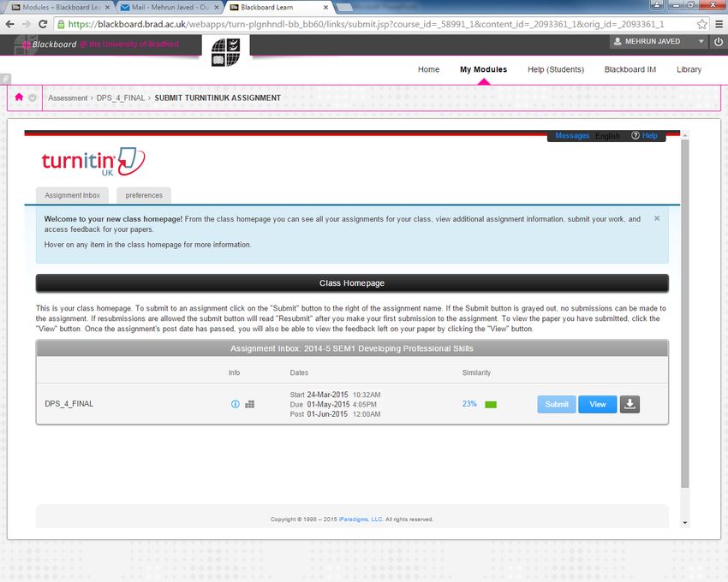Click the rubric grid icon for DPS_4_FINAL

250,404
